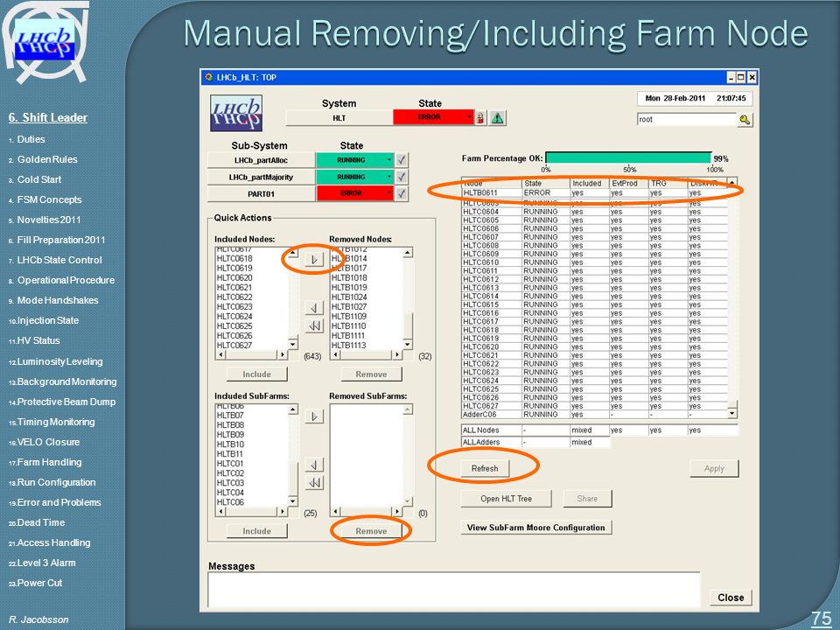Click View SubFarm Moore Configuration button
840x630 pixels.
(536, 527)
